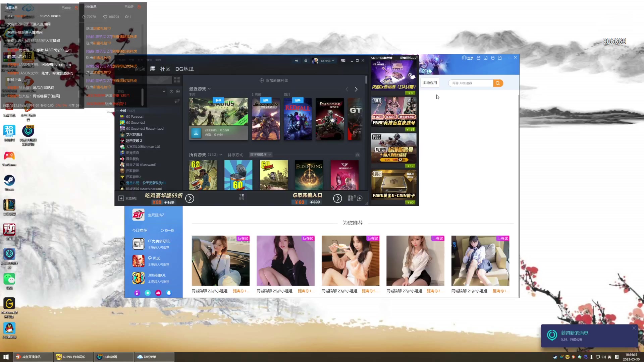Image resolution: width=644 pixels, height=362 pixels.
Task: Click the blue play icon in launcher sidebar
Action: pos(148,293)
